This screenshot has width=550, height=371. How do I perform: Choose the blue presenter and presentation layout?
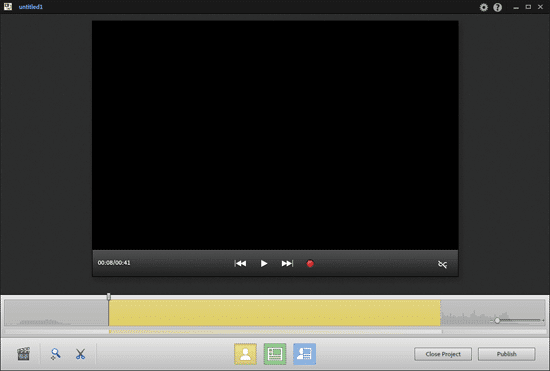[304, 354]
